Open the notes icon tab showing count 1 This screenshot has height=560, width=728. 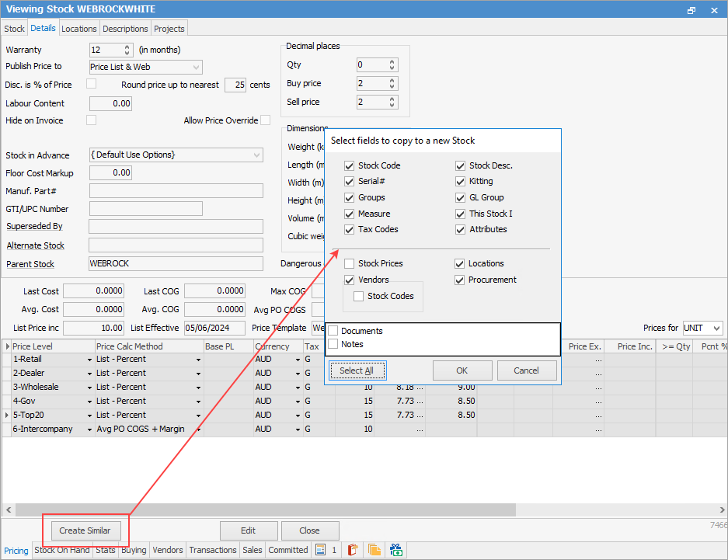[325, 550]
